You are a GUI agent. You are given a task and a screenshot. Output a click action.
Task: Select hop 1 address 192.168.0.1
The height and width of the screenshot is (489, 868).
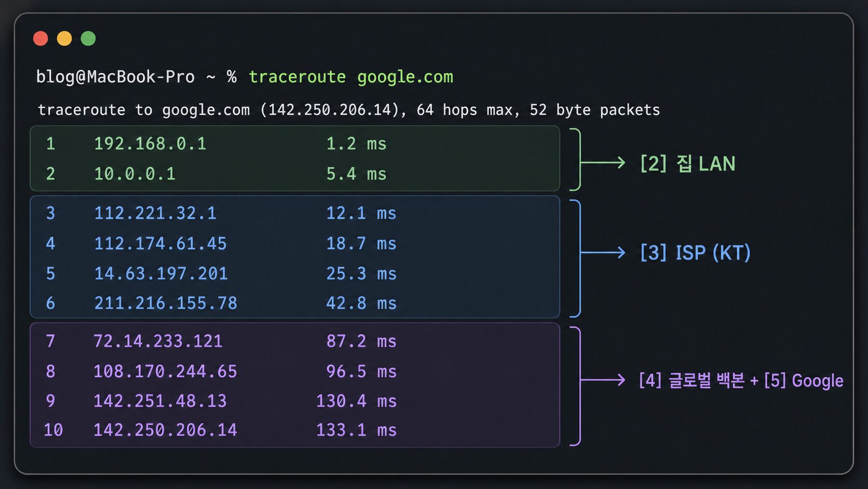(150, 143)
